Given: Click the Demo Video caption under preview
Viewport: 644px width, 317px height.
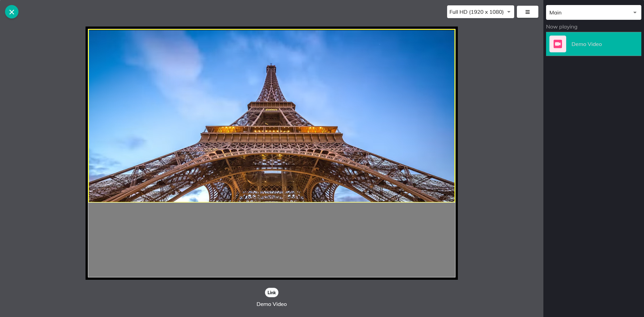Looking at the screenshot, I should [x=271, y=304].
